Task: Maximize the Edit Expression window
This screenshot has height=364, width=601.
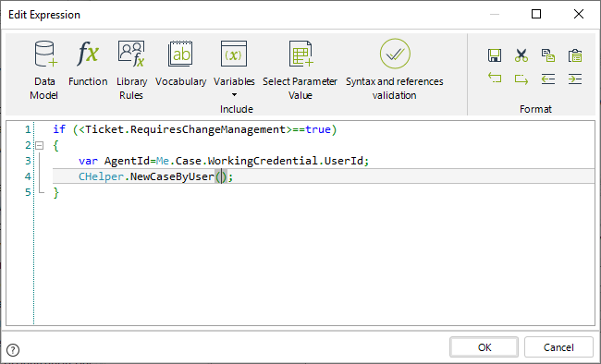Action: (536, 14)
